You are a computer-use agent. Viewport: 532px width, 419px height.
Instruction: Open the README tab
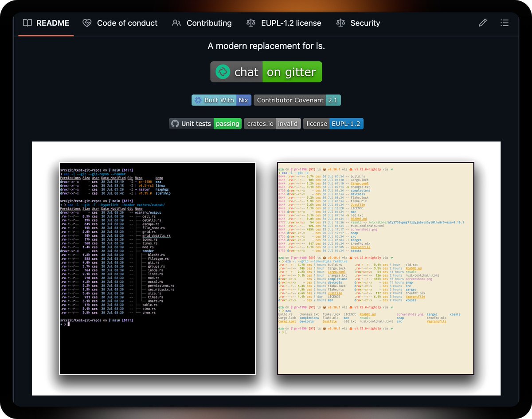coord(46,23)
